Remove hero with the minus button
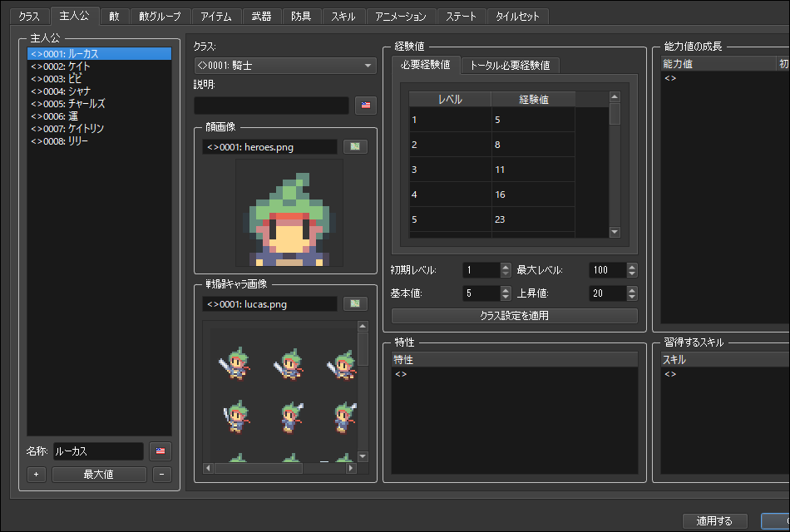 (x=162, y=475)
